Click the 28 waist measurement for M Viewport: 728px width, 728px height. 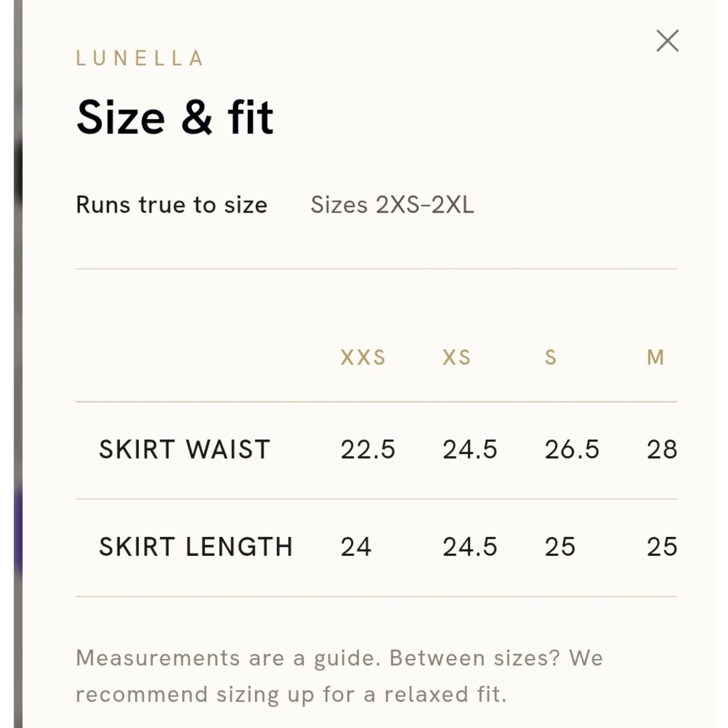click(x=662, y=449)
